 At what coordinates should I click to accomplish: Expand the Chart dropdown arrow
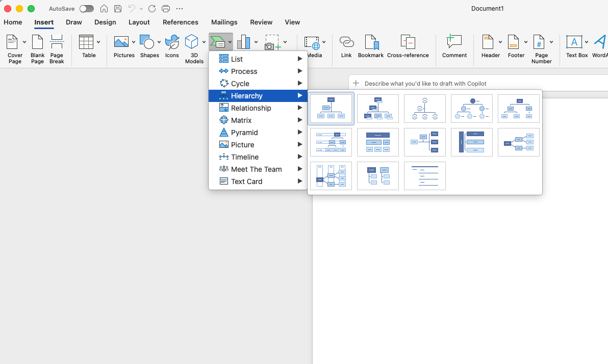point(256,42)
